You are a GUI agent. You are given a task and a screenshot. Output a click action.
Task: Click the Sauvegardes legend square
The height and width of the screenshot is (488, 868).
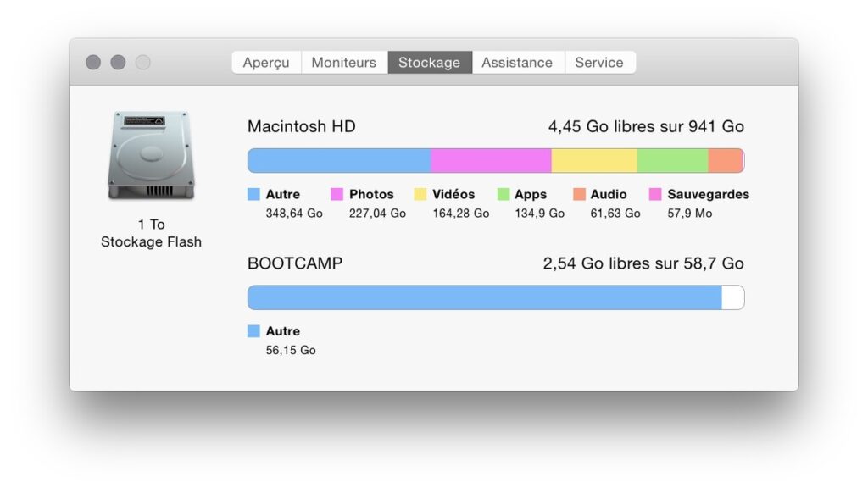[655, 194]
